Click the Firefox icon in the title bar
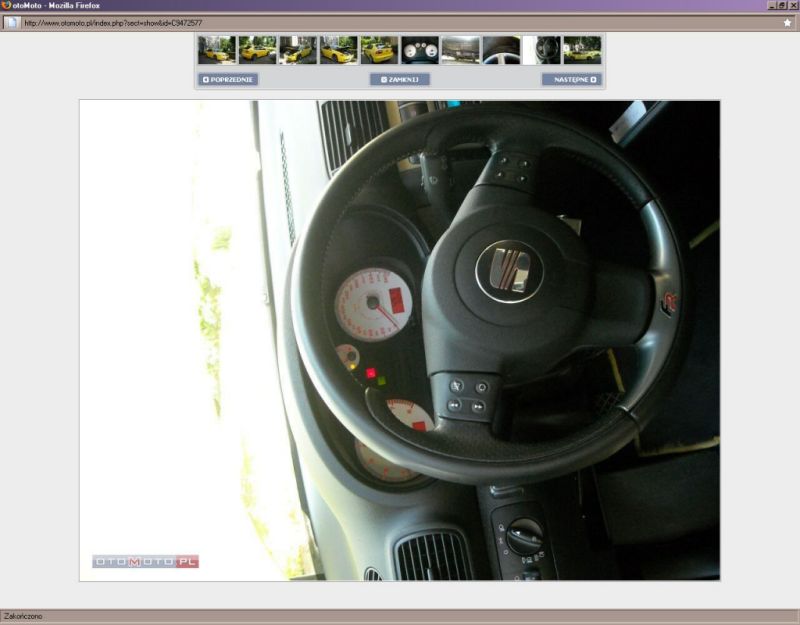 (6, 5)
